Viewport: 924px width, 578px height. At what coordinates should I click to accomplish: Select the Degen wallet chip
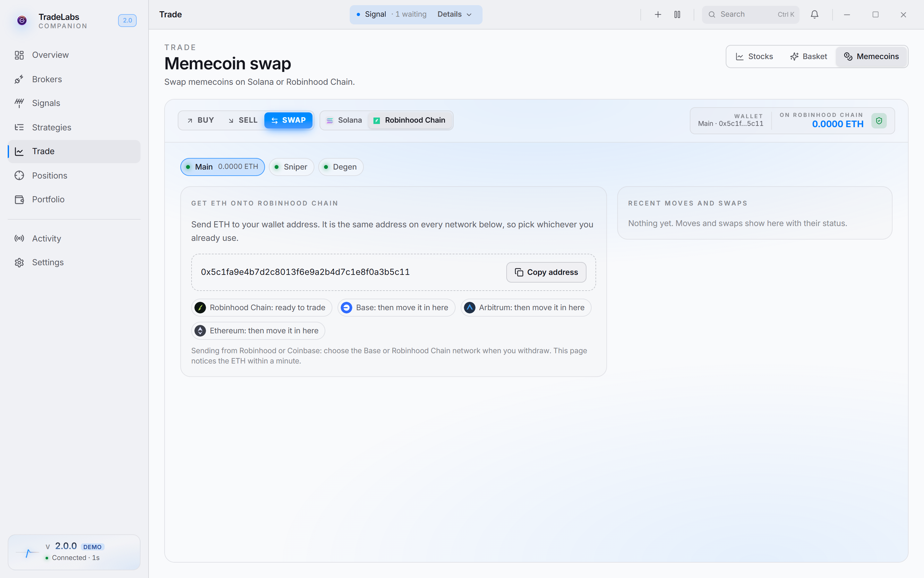[x=341, y=167]
